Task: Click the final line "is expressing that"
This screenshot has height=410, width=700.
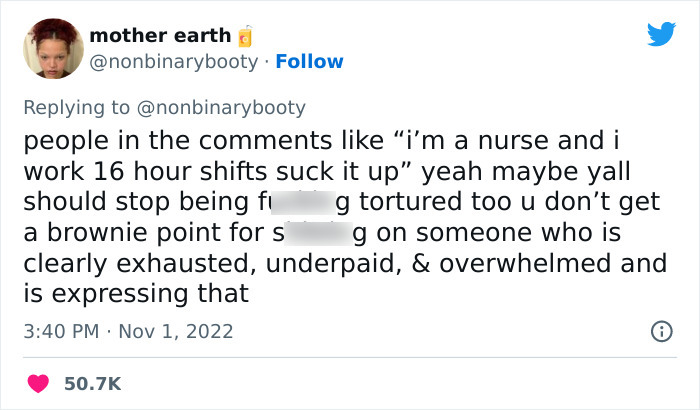Action: pos(135,294)
